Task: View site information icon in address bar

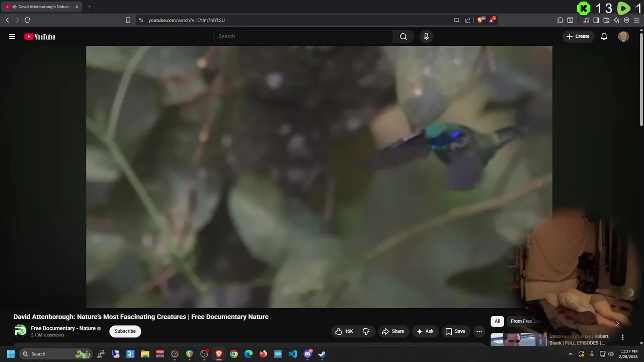Action: pyautogui.click(x=141, y=20)
